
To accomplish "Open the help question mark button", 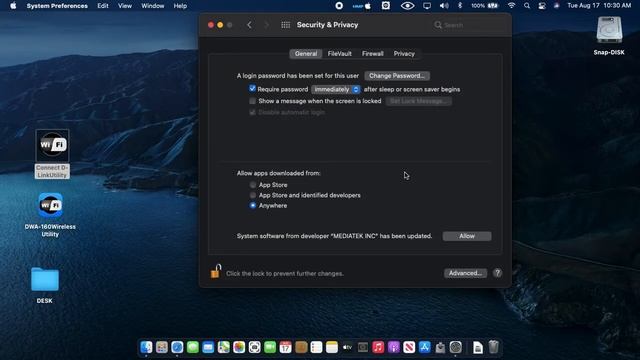I will point(497,273).
